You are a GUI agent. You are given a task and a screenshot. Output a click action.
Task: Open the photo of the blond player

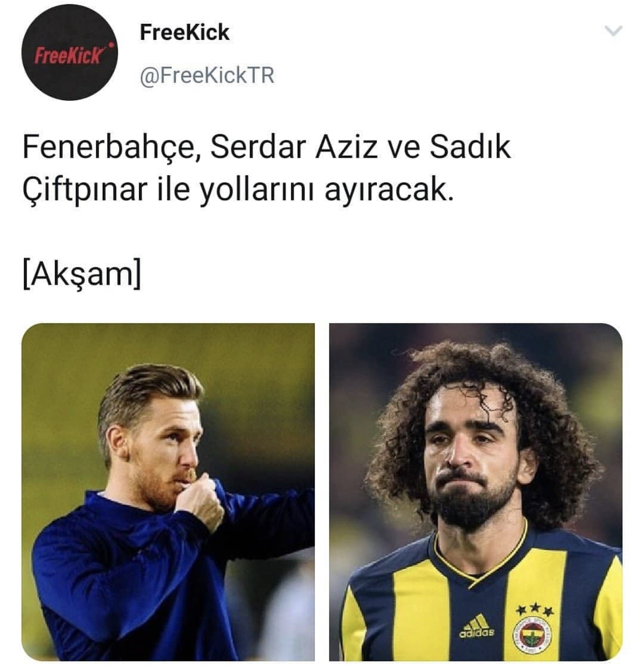pos(168,492)
